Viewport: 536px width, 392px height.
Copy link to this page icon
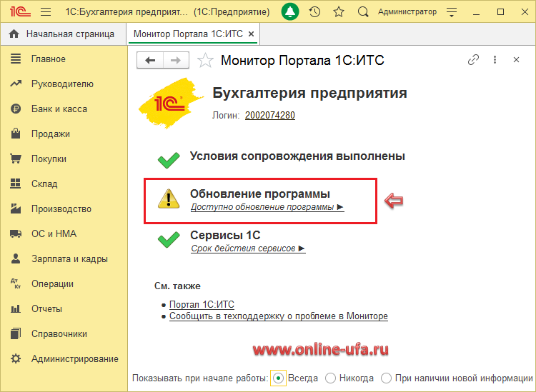point(473,61)
